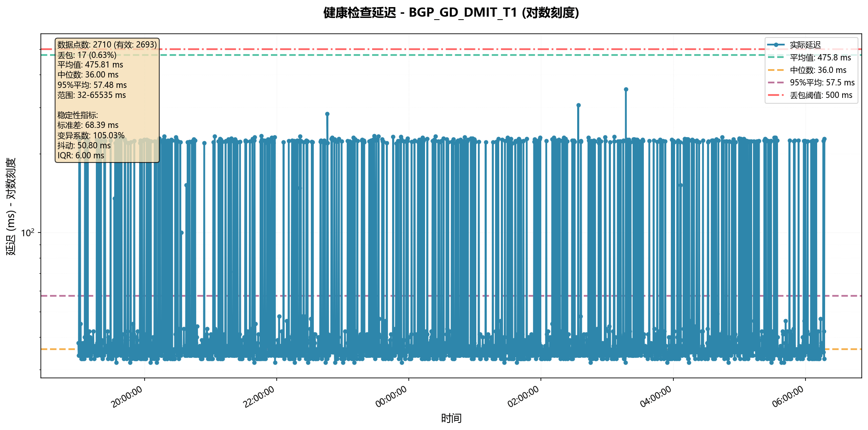Click the 中位数: 36.00 ms statistic text
Image resolution: width=868 pixels, height=430 pixels.
[x=88, y=75]
